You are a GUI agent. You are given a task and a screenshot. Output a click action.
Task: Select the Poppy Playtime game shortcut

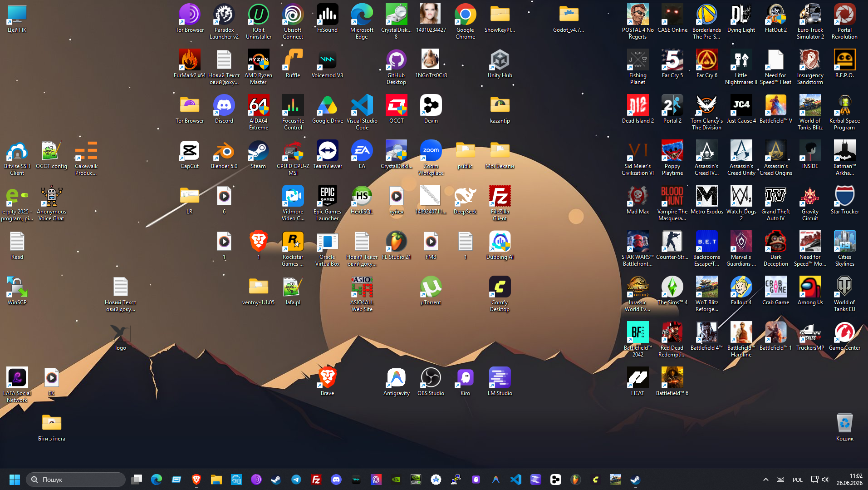(672, 158)
